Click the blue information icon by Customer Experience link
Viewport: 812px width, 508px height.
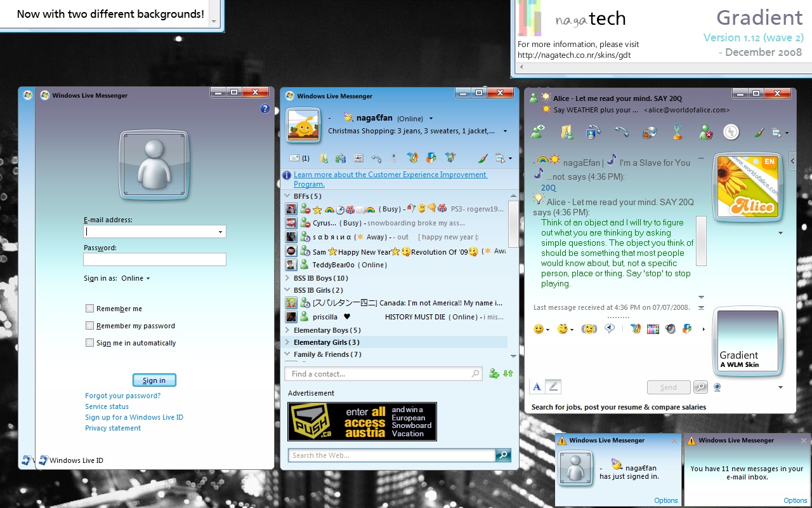[287, 175]
